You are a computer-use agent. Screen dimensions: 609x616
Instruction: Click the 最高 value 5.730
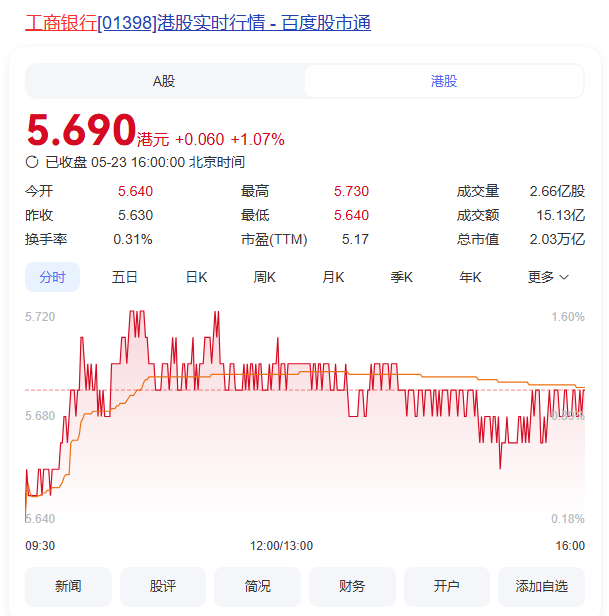[x=351, y=191]
